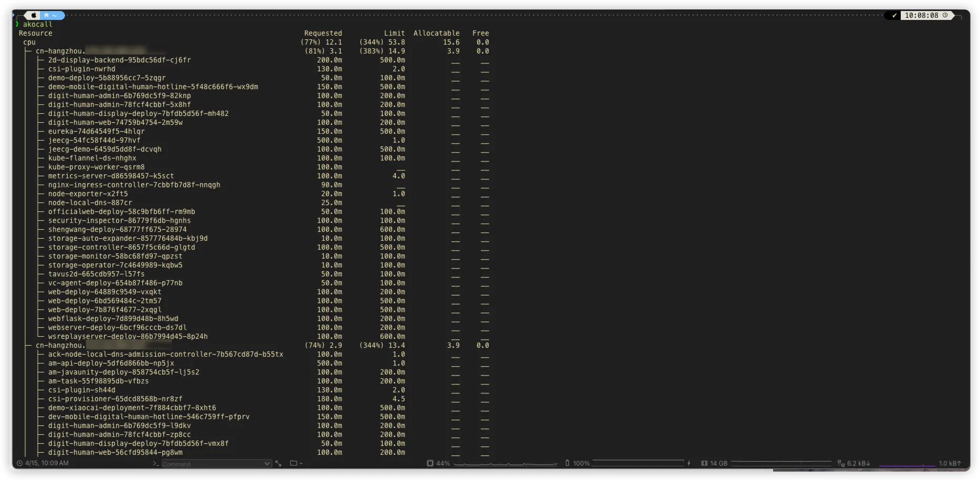Click the 4/15, 10:09 AM timestamp
Image resolution: width=980 pixels, height=481 pixels.
[x=47, y=463]
